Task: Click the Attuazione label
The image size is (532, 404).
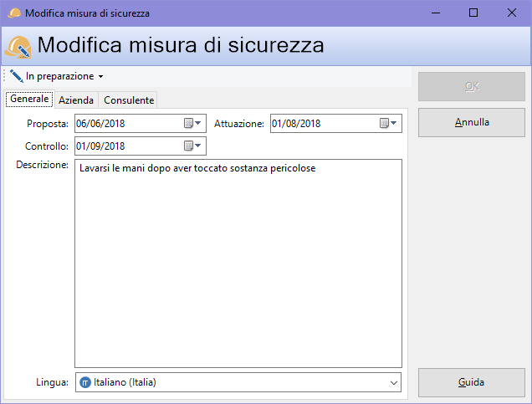Action: pos(239,124)
